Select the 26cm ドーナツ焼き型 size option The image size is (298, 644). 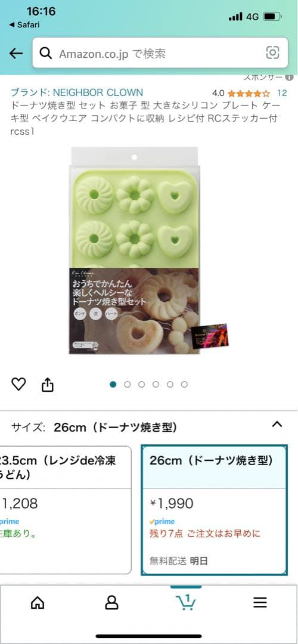coord(214,510)
